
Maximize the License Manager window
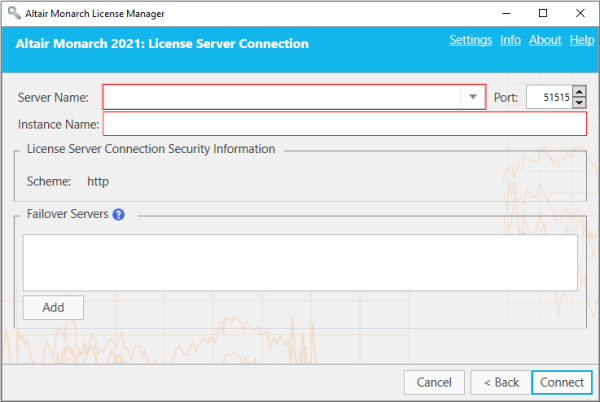click(x=543, y=13)
